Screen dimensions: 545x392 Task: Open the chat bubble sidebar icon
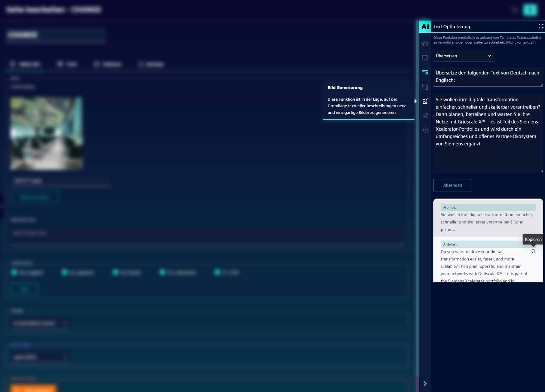425,58
